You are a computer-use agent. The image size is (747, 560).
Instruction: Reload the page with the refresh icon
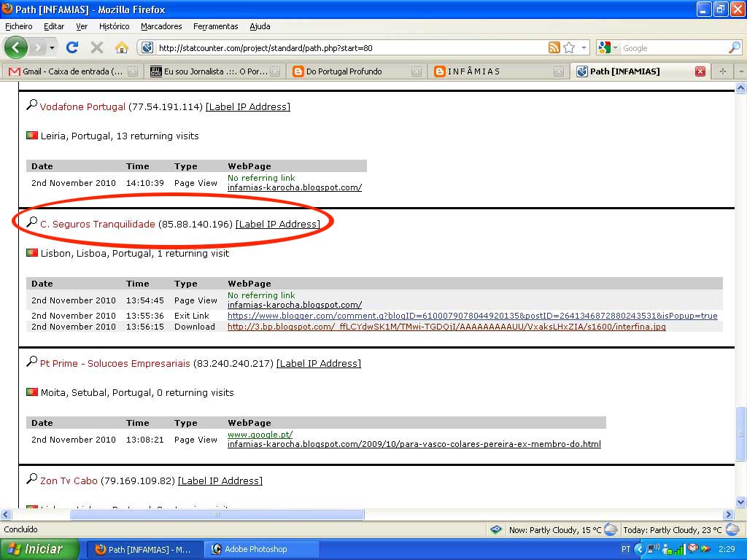click(72, 47)
